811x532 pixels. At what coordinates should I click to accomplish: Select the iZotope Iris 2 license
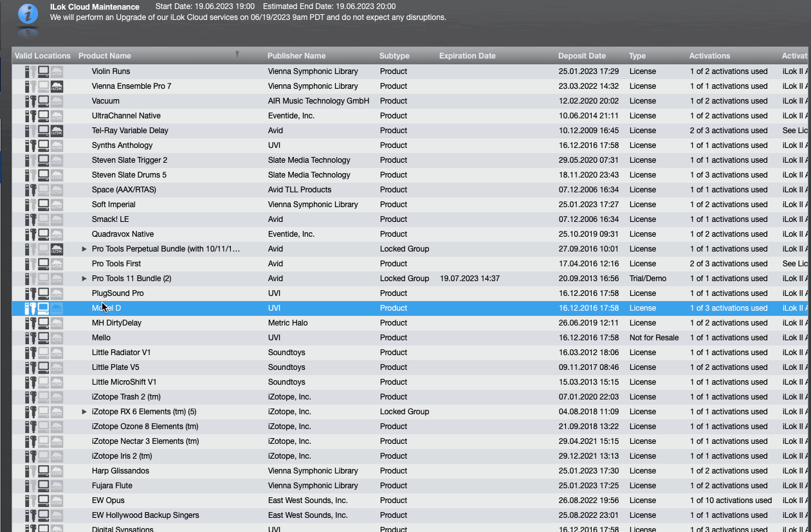pyautogui.click(x=122, y=456)
